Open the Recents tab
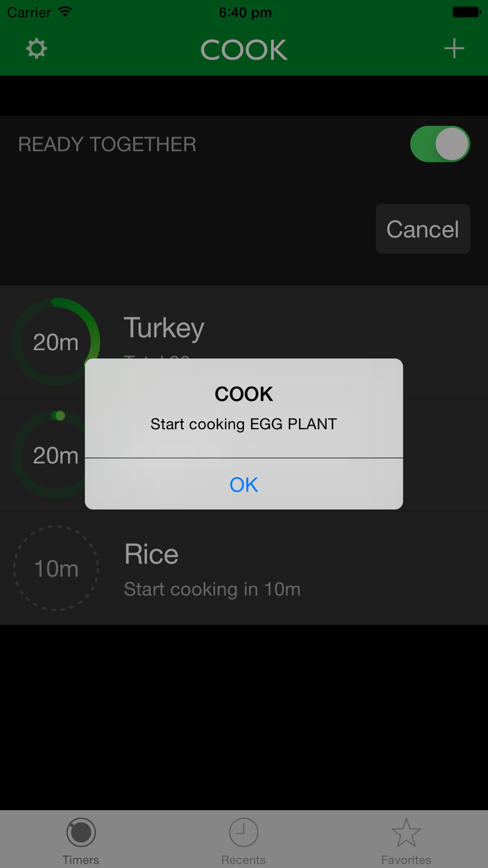The image size is (488, 868). coord(244,840)
